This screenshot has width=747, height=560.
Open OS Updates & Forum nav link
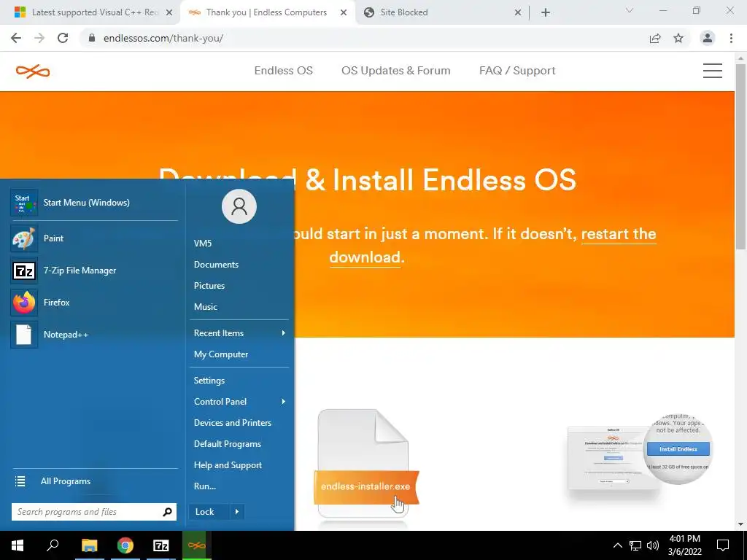click(396, 71)
